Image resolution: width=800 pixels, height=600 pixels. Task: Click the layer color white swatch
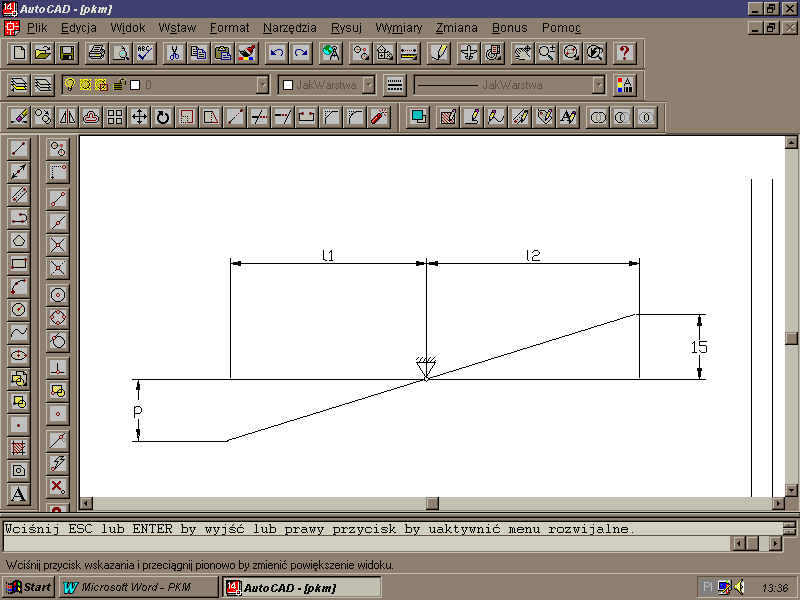point(135,85)
